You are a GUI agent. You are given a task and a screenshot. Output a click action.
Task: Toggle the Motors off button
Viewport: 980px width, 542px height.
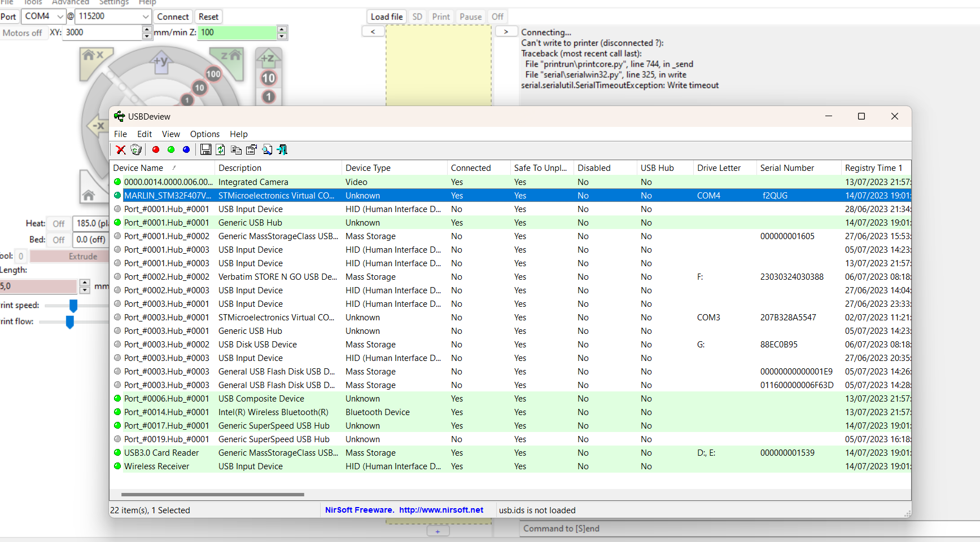[22, 33]
